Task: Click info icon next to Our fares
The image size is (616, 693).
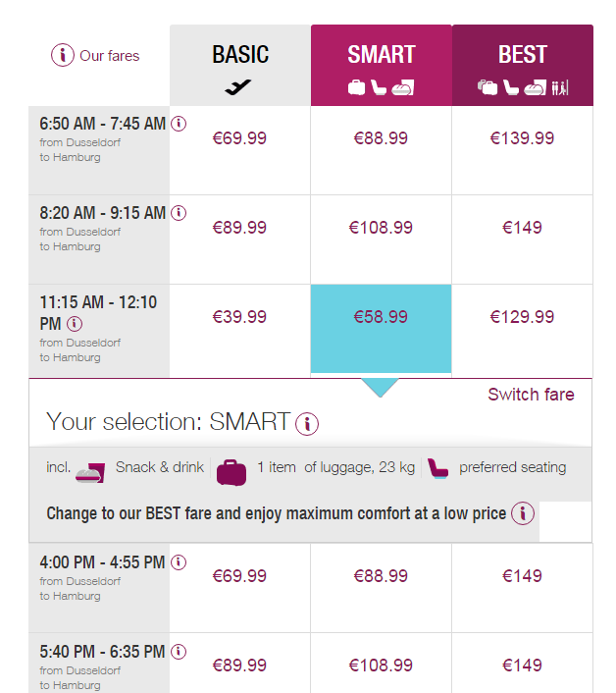Action: coord(63,56)
